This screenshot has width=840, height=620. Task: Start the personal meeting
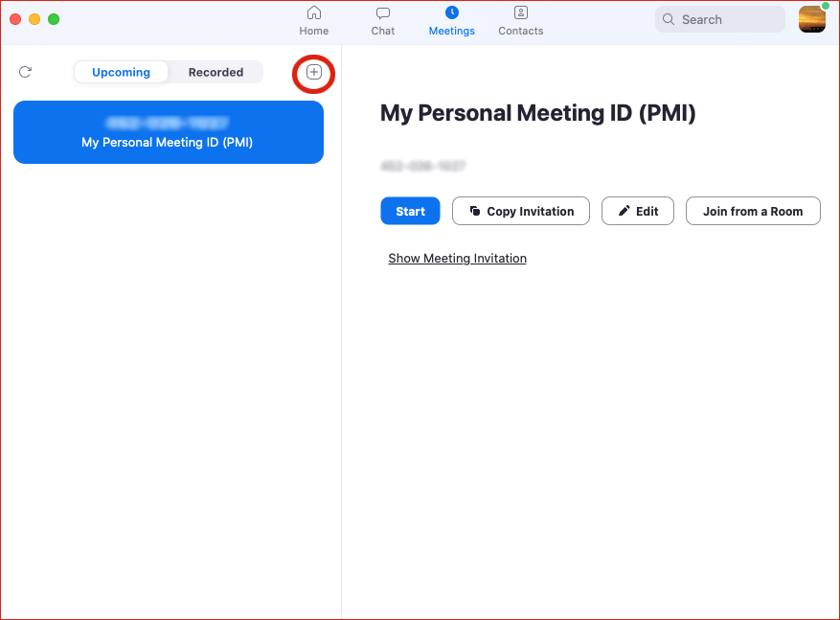[410, 211]
